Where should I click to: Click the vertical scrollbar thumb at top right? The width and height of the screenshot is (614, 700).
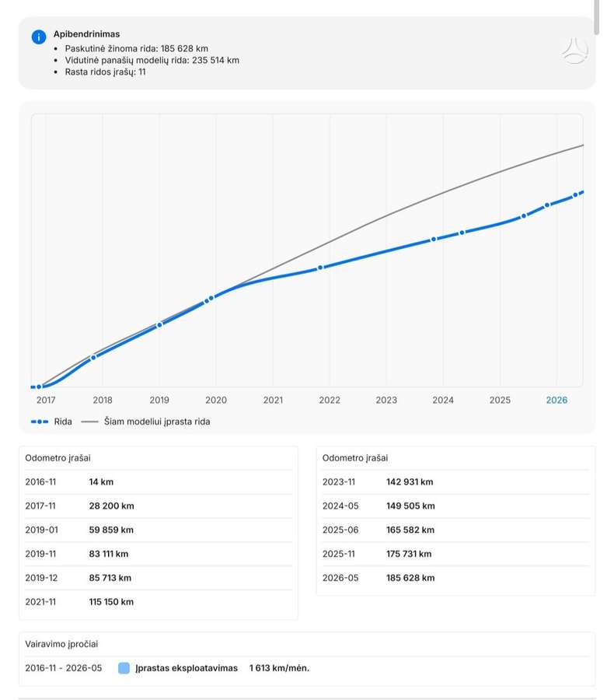coord(597,17)
